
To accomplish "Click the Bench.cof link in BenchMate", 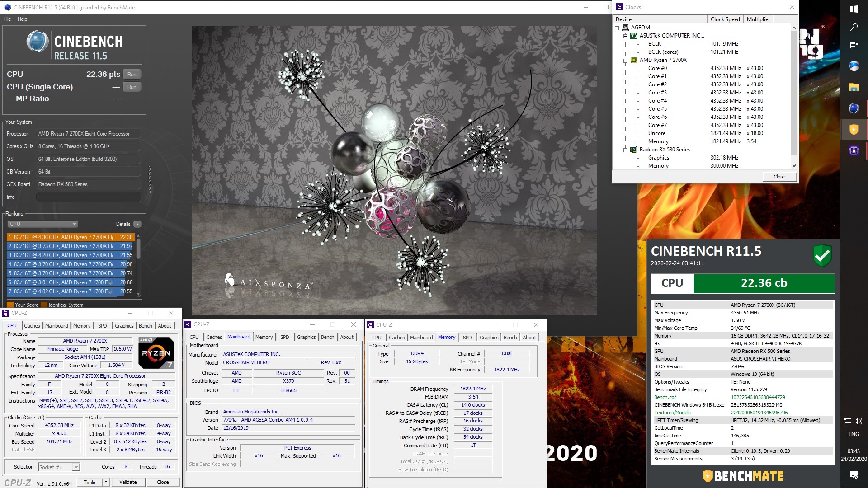I will pos(665,397).
